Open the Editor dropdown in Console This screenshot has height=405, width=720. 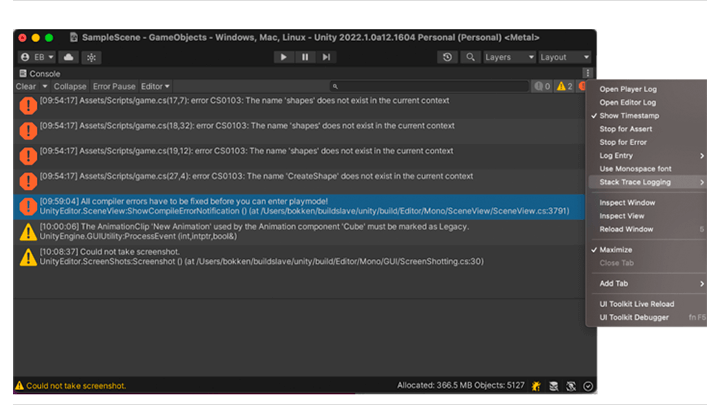[x=155, y=86]
